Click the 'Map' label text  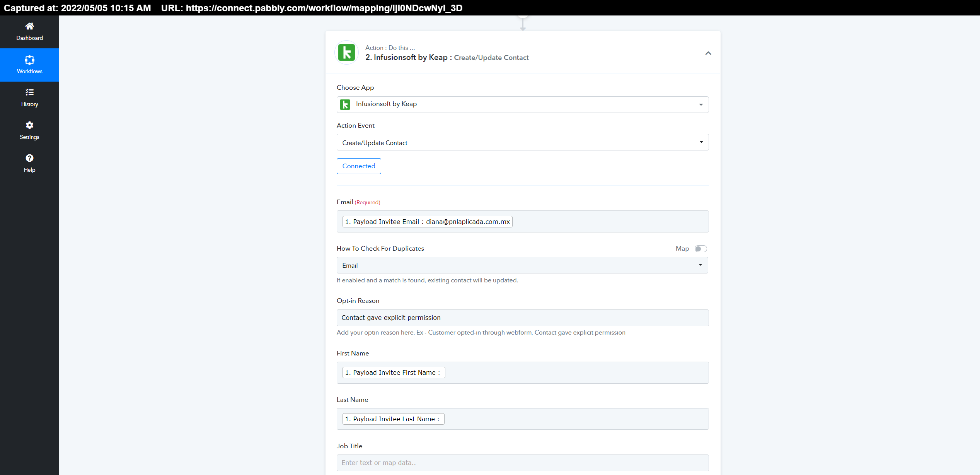point(682,249)
